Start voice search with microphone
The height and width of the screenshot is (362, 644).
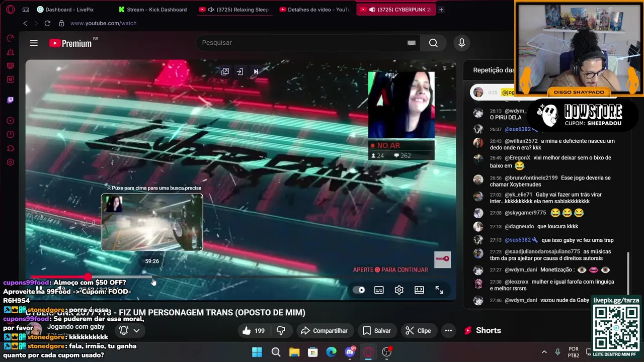(x=462, y=43)
